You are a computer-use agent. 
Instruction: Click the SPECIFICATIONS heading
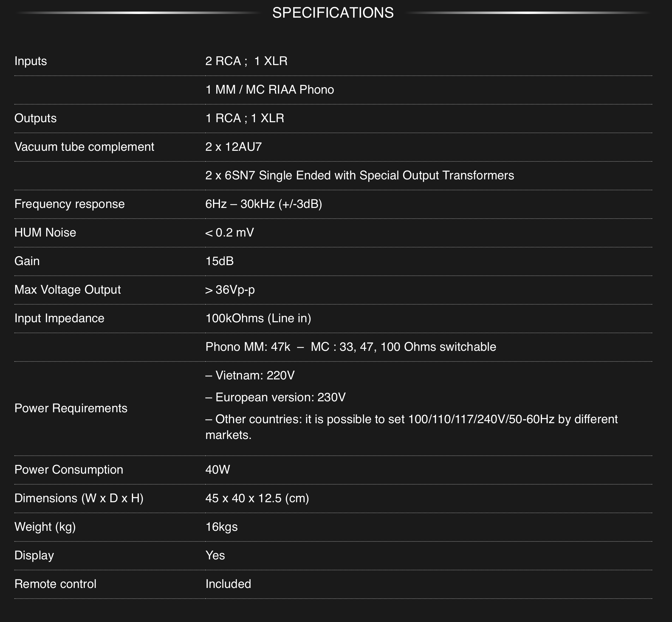(x=333, y=13)
